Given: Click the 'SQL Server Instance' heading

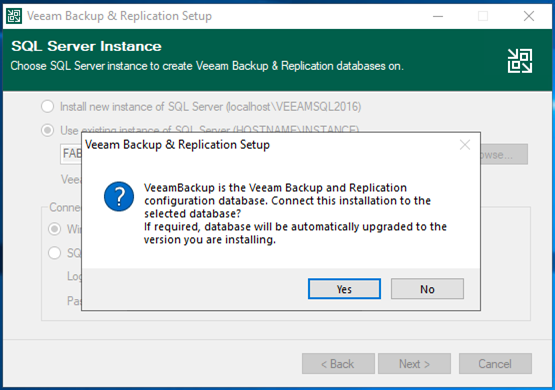Looking at the screenshot, I should pyautogui.click(x=86, y=46).
